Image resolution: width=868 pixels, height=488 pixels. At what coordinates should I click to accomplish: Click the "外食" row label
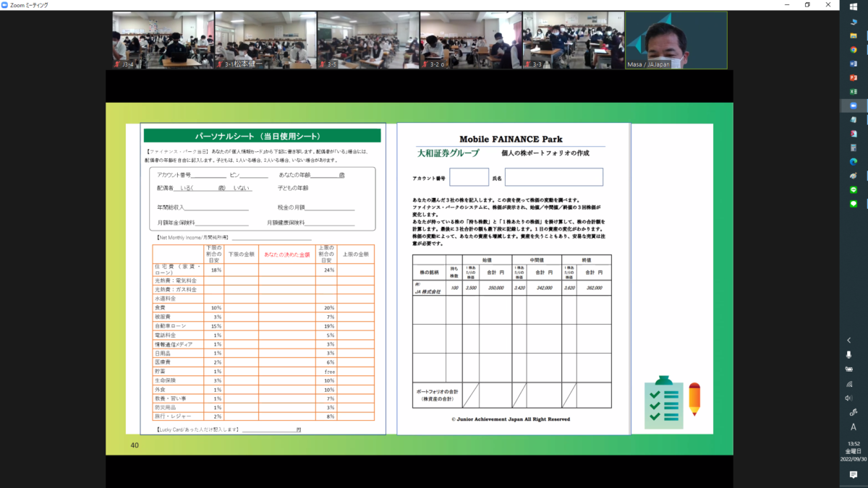coord(161,389)
